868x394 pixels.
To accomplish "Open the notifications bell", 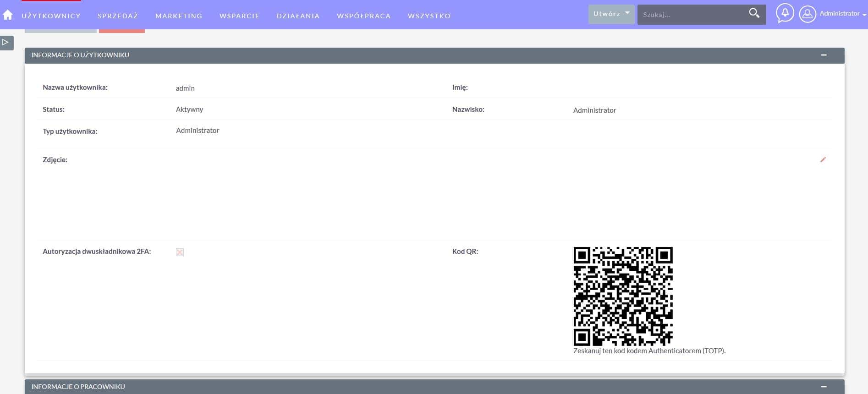I will coord(785,13).
